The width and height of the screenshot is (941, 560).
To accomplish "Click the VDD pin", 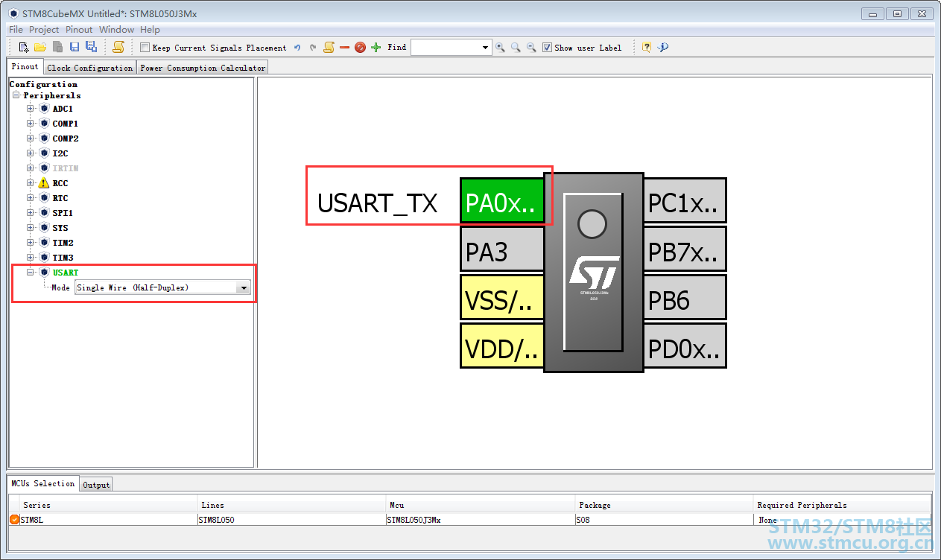I will point(502,346).
